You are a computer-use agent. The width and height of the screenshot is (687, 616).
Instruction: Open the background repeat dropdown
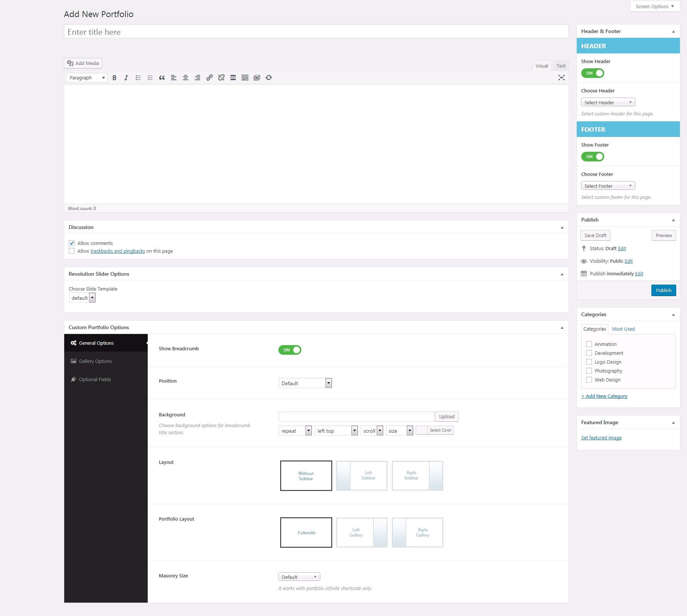[295, 430]
